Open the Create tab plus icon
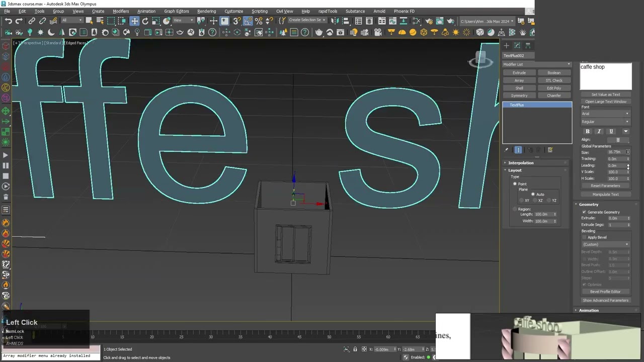 [x=506, y=45]
